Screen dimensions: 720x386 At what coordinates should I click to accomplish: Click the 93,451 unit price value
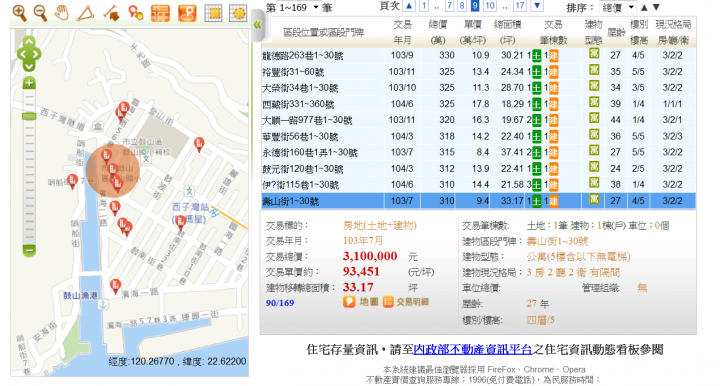tap(361, 272)
